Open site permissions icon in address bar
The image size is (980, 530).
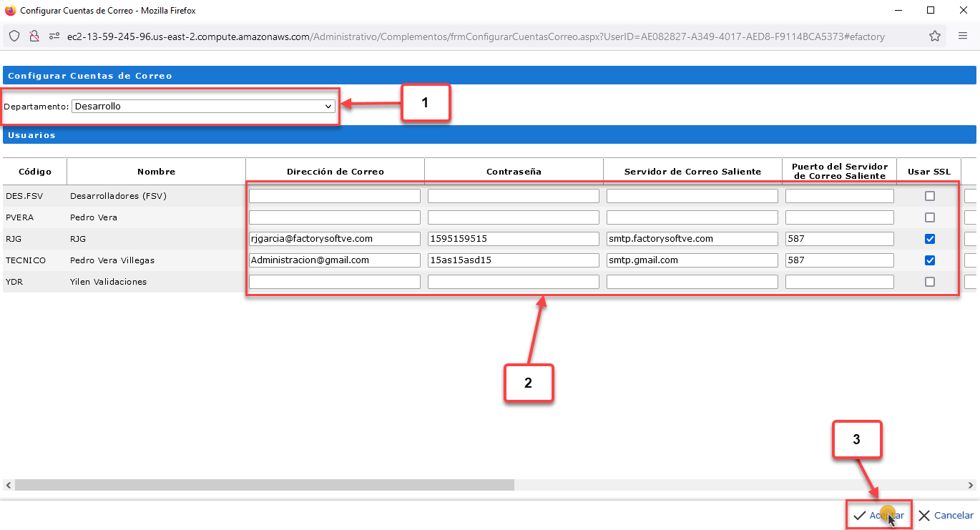(54, 36)
